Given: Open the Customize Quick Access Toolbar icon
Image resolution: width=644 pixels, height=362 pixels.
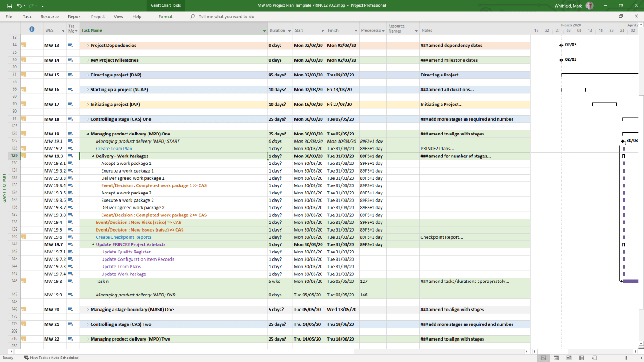Looking at the screenshot, I should click(43, 6).
